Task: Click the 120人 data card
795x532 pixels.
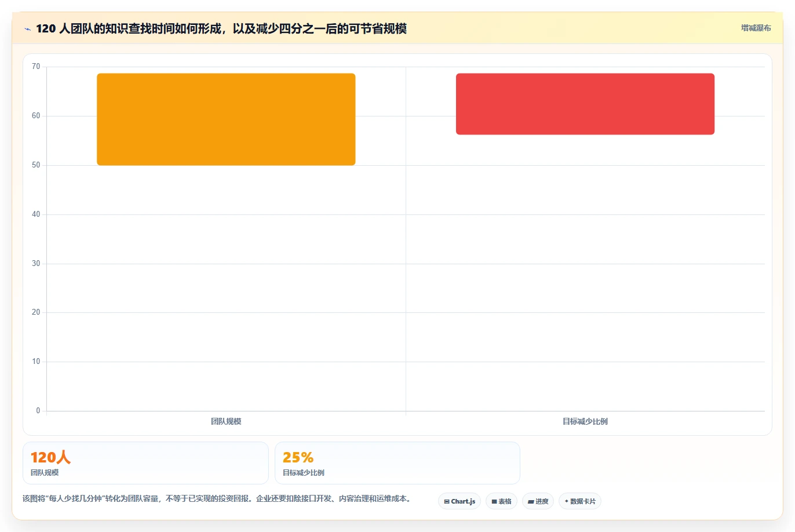Action: (x=145, y=463)
